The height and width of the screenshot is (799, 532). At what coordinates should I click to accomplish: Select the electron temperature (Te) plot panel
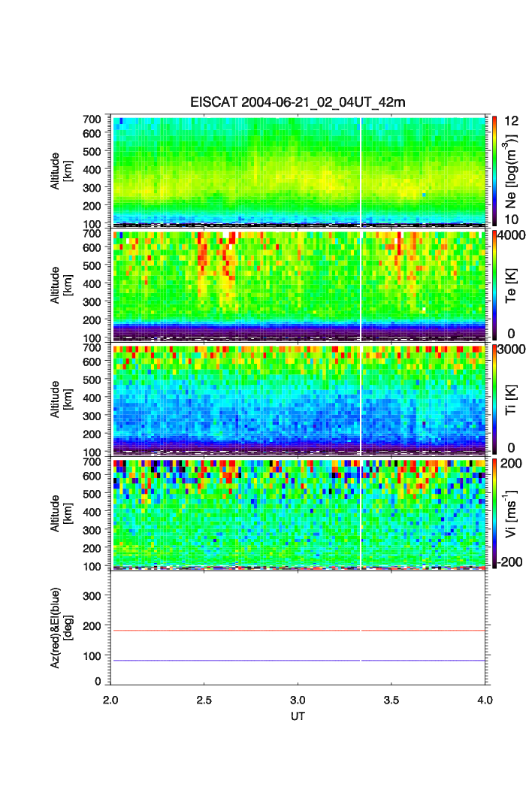(299, 285)
